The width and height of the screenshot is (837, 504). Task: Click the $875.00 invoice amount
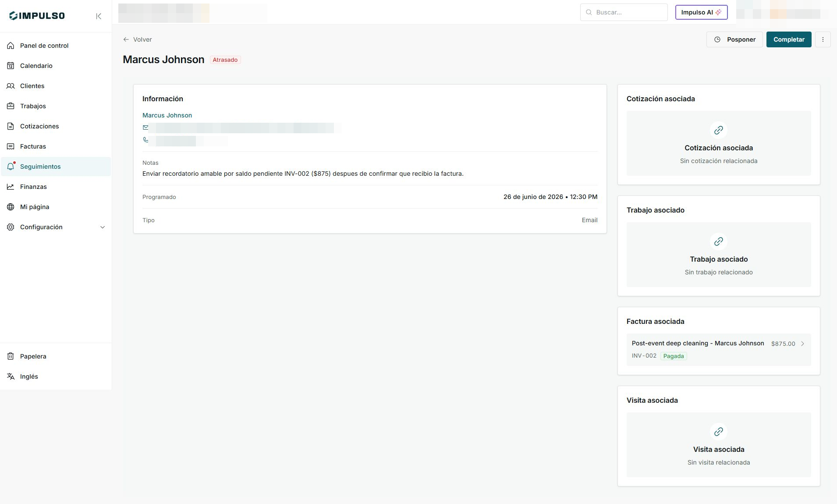pyautogui.click(x=783, y=344)
